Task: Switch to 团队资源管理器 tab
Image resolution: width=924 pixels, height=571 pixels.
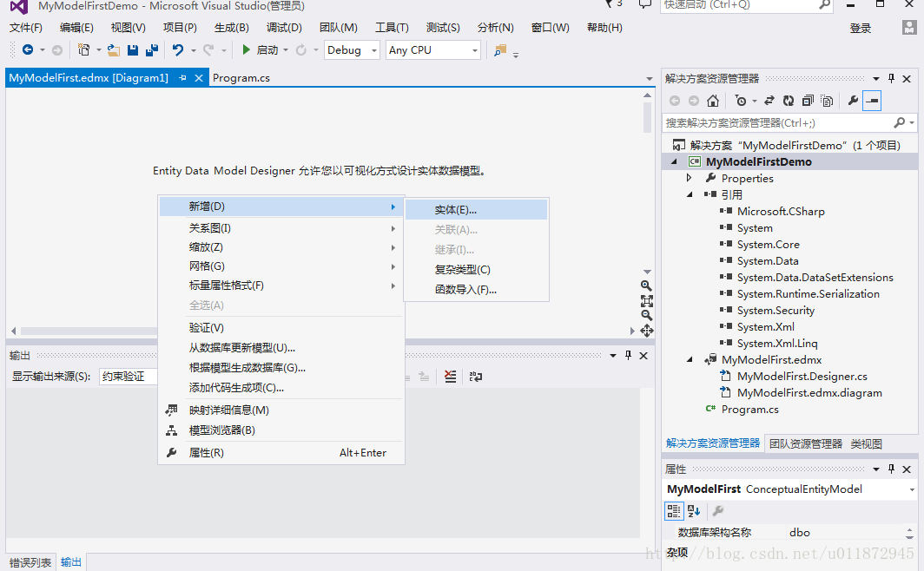Action: [x=806, y=443]
